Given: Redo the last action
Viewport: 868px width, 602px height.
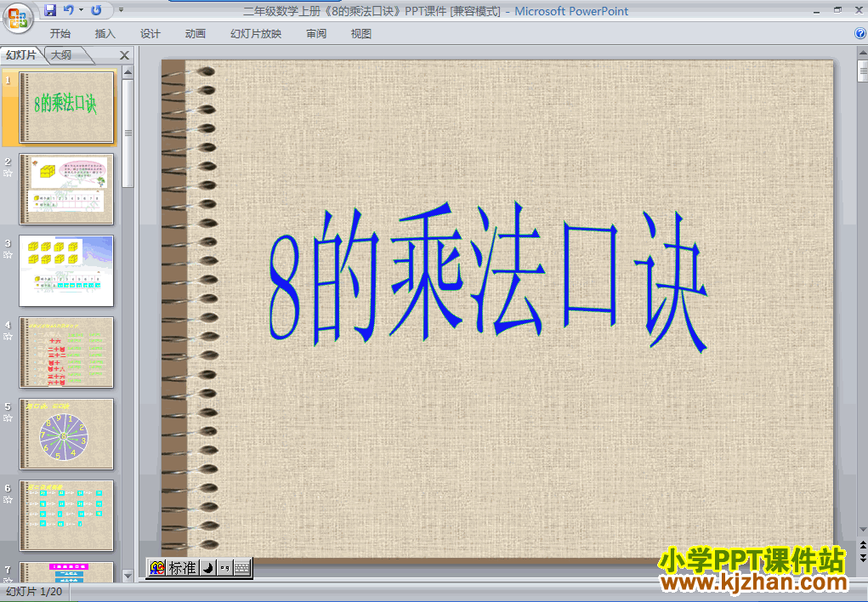Looking at the screenshot, I should (x=96, y=10).
